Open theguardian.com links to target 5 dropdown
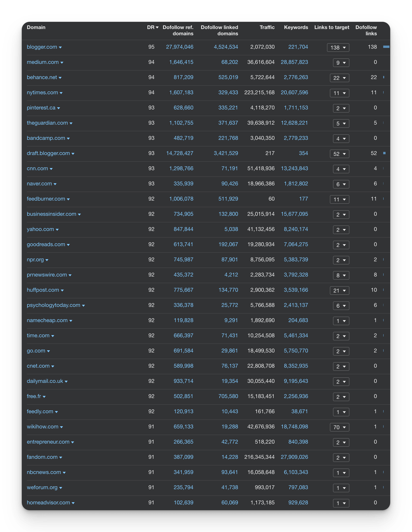This screenshot has height=532, width=412. click(341, 123)
